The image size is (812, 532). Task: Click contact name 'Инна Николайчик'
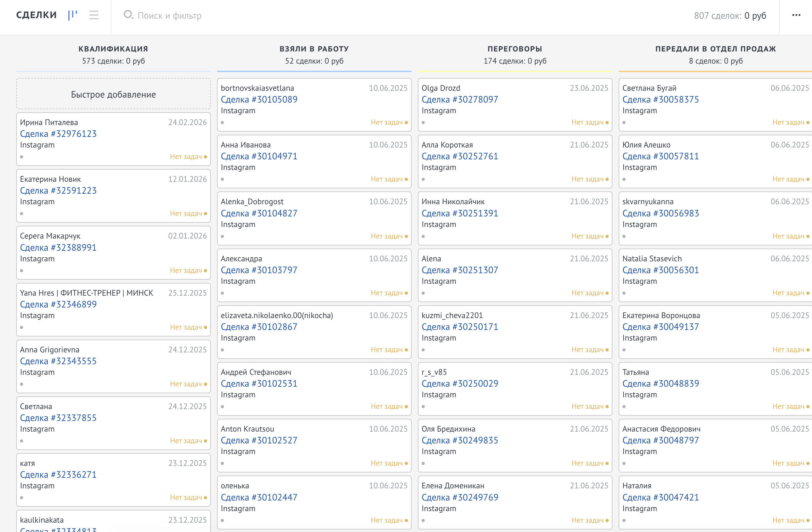click(453, 202)
